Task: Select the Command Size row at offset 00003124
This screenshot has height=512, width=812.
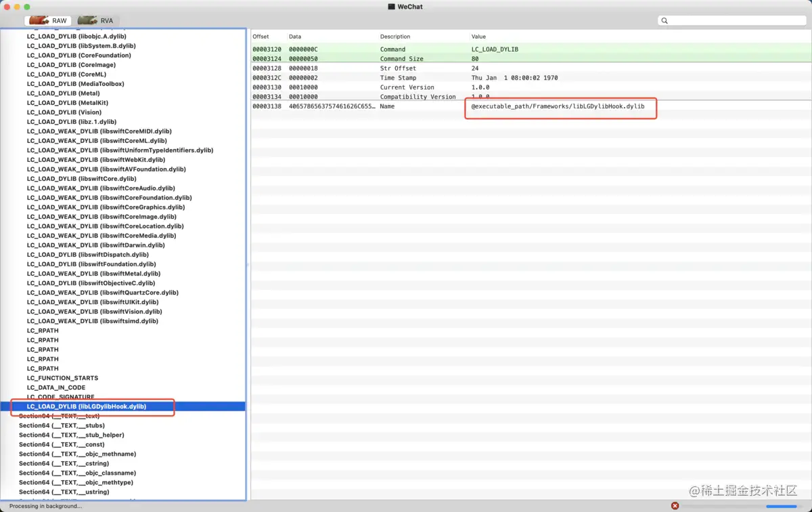Action: tap(531, 59)
